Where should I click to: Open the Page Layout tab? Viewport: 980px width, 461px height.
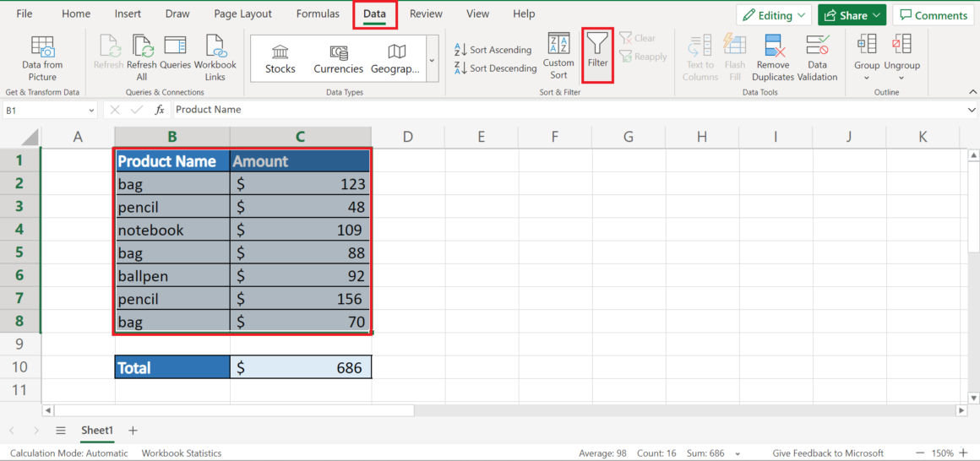pos(243,14)
